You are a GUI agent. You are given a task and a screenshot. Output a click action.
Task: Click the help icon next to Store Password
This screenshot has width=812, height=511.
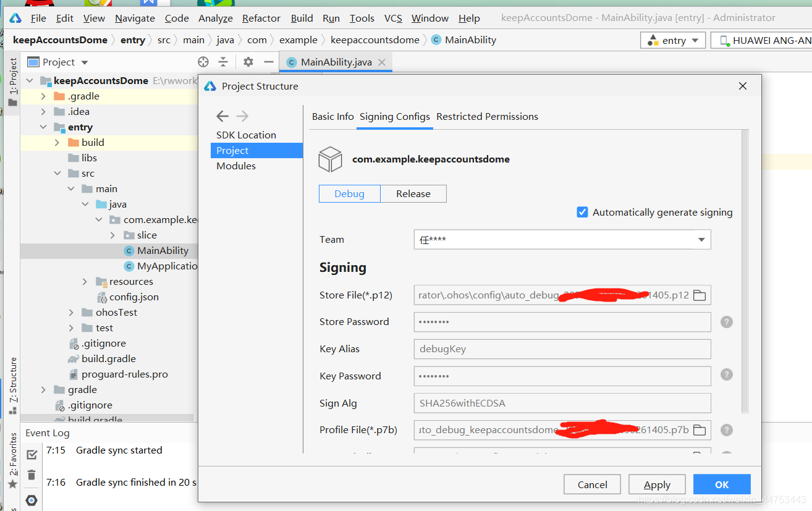[x=727, y=322]
